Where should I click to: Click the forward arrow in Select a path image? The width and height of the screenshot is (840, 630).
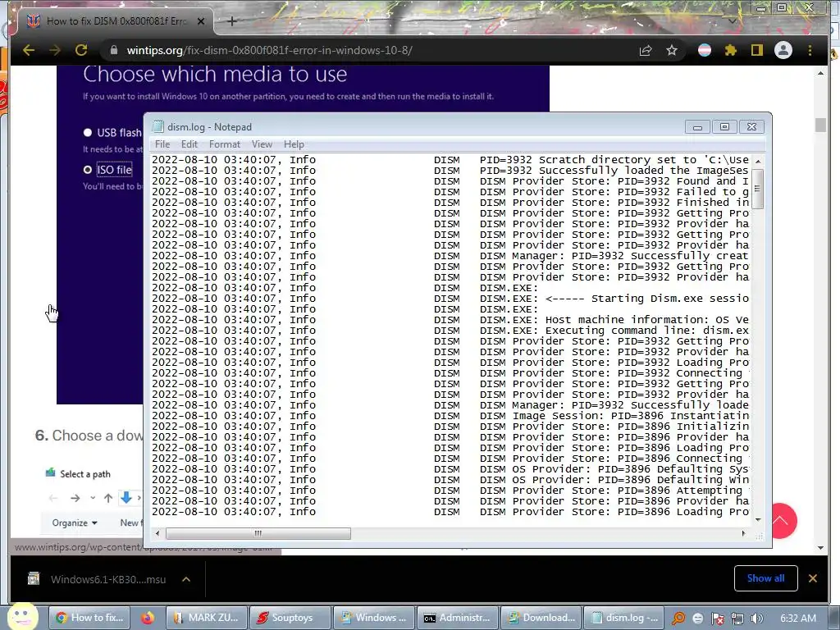click(75, 498)
